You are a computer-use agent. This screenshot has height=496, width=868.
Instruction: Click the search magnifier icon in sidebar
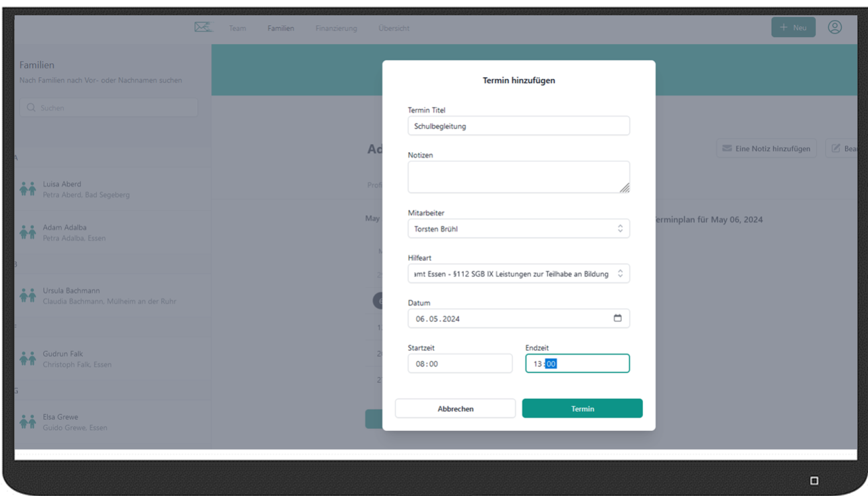coord(31,108)
